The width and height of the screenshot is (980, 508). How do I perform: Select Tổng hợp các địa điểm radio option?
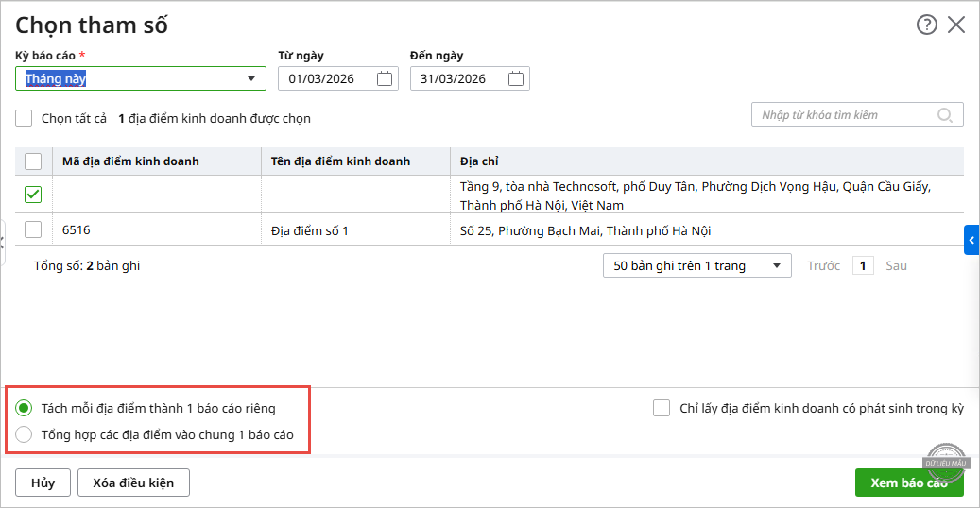(x=25, y=435)
